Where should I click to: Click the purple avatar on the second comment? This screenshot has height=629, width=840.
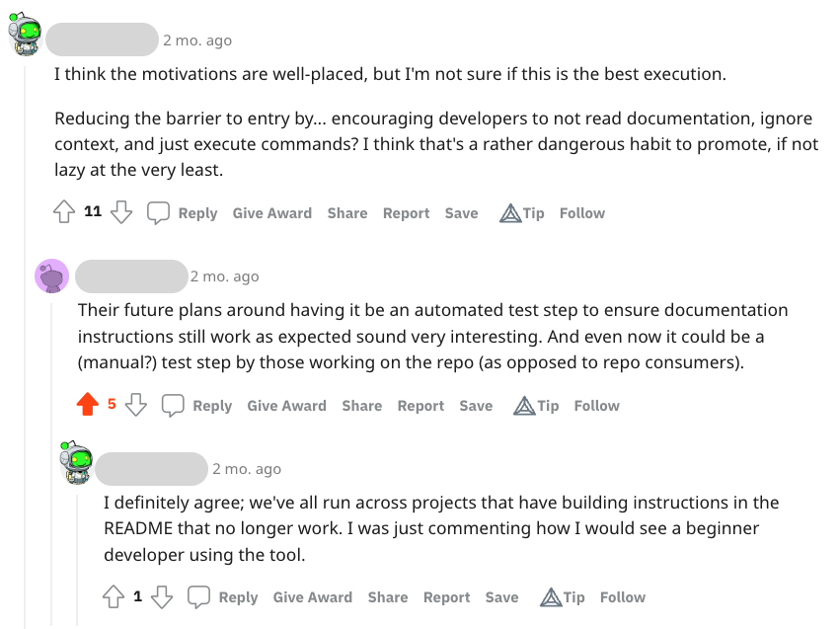tap(52, 275)
